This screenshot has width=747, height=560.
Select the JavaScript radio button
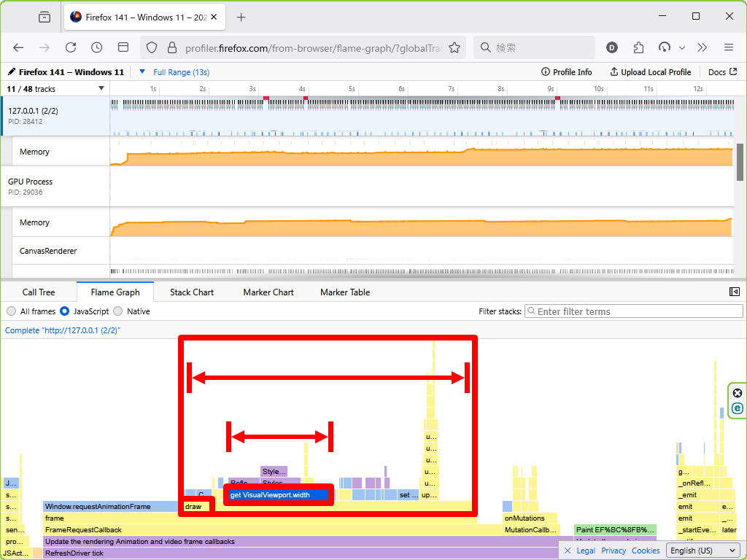click(x=65, y=311)
